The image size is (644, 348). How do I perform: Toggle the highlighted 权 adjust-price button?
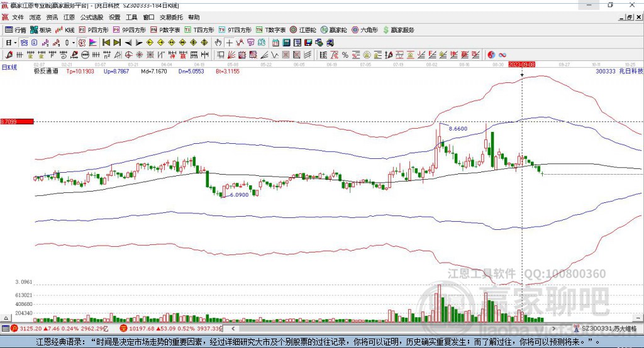tap(82, 43)
